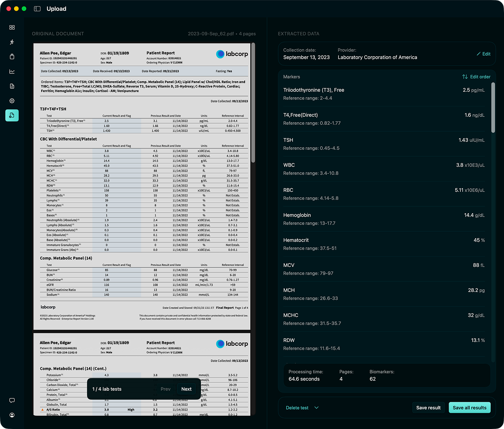Image resolution: width=504 pixels, height=429 pixels.
Task: Open the trends chart icon in sidebar
Action: coord(12,72)
